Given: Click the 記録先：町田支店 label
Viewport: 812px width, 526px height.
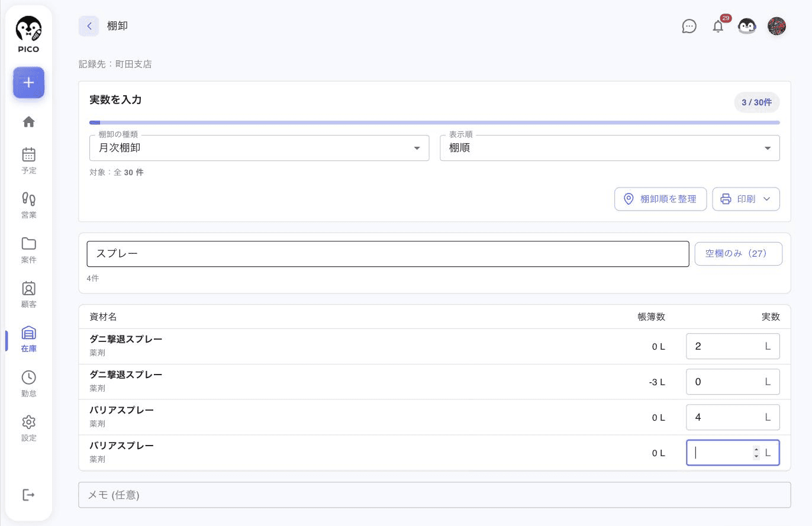Looking at the screenshot, I should (x=115, y=64).
